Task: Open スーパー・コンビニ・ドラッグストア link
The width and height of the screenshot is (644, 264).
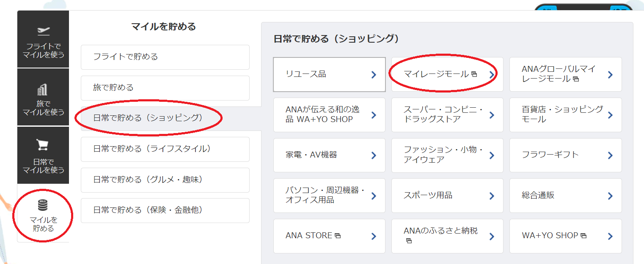Action: coord(447,115)
